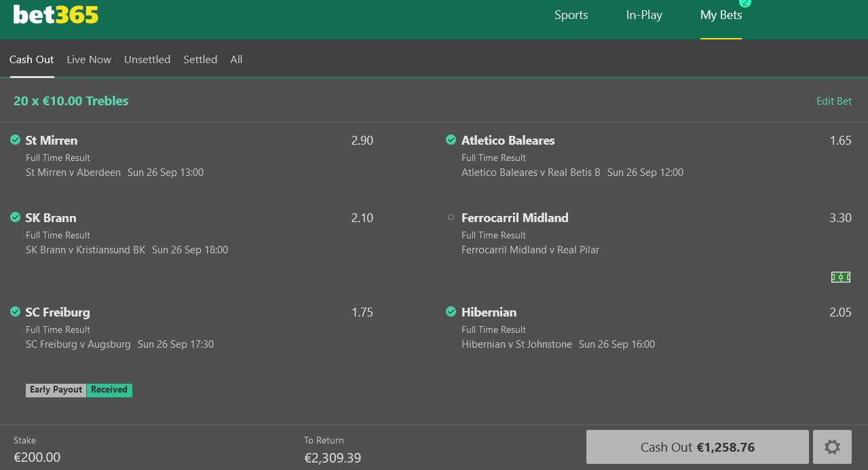This screenshot has height=470, width=868.
Task: Click the green tick beside SC Freiburg
Action: (15, 312)
